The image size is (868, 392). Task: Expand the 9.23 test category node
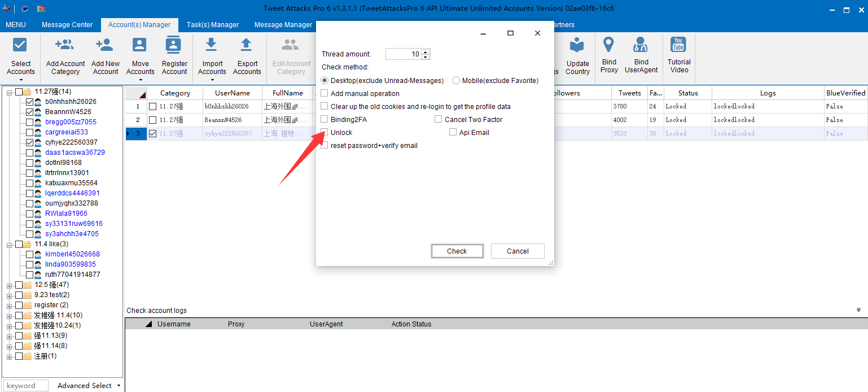10,295
